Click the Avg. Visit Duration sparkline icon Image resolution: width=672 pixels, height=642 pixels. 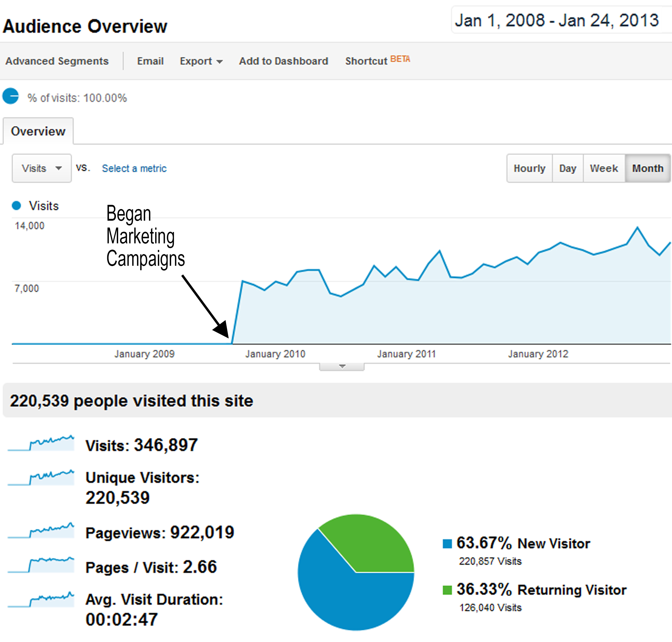(41, 599)
